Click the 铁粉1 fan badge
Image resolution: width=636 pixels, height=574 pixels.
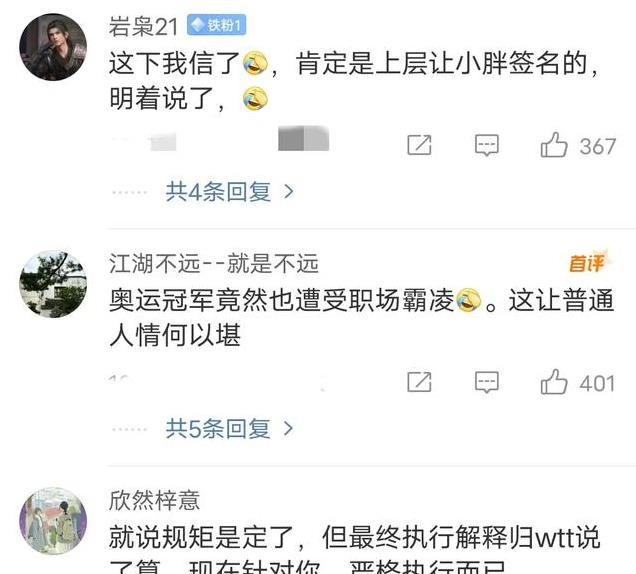pos(216,26)
